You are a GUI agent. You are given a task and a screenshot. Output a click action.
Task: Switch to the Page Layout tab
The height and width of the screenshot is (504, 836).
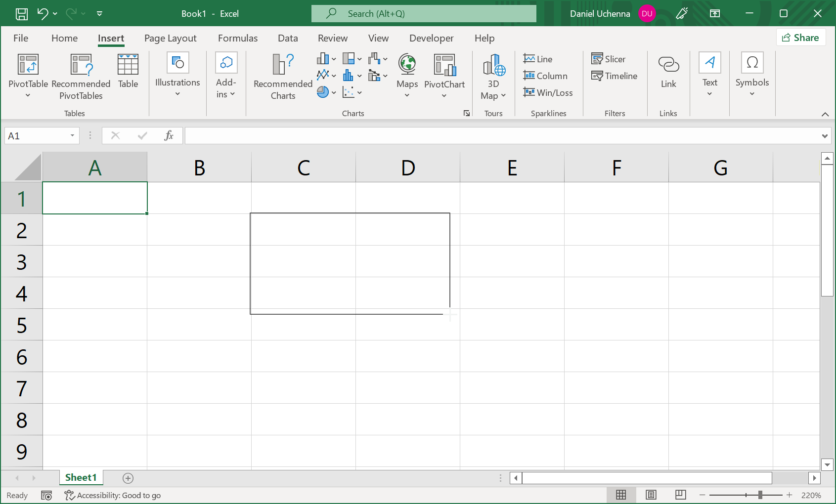pos(170,38)
